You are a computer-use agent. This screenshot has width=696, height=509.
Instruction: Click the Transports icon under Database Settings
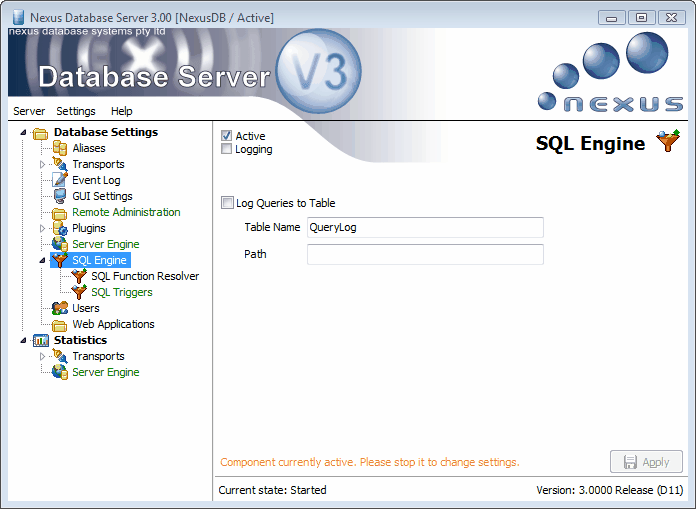[60, 164]
